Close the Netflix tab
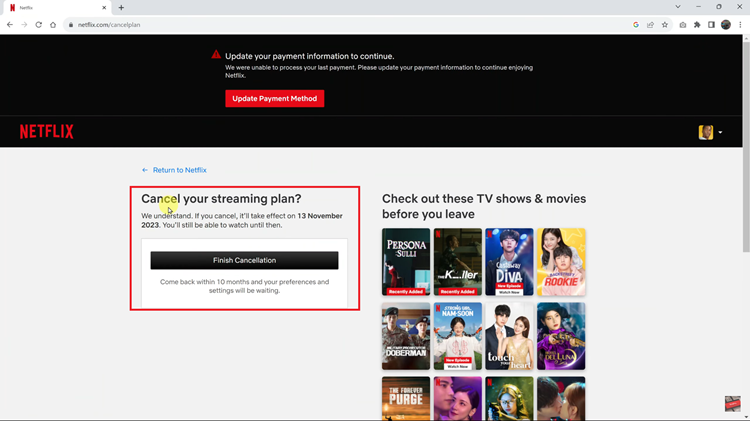Viewport: 750px width, 421px height. click(104, 8)
